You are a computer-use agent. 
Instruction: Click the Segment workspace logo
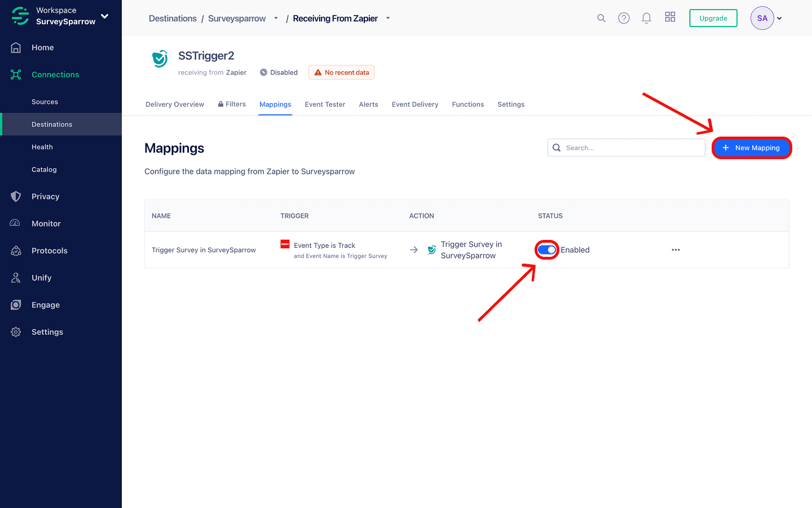click(20, 16)
